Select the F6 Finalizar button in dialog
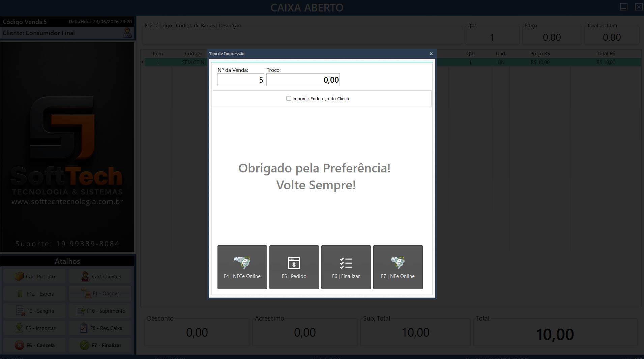 pos(346,267)
